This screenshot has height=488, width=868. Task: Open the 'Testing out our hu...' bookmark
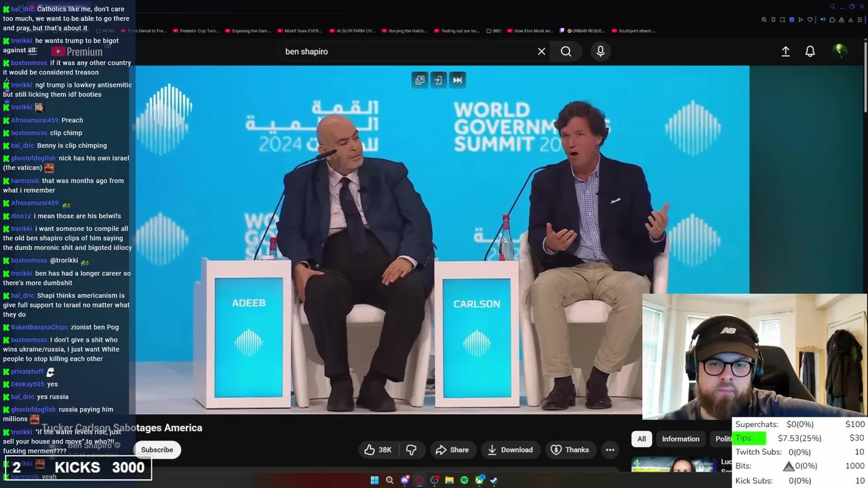point(456,30)
